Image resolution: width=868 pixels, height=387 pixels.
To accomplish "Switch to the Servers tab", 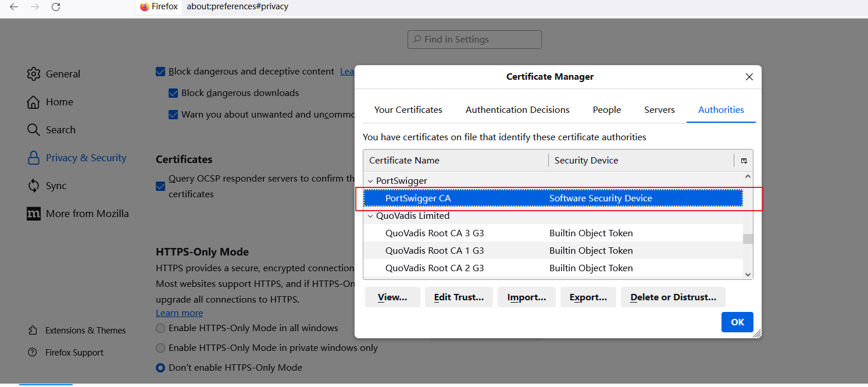I will (659, 110).
